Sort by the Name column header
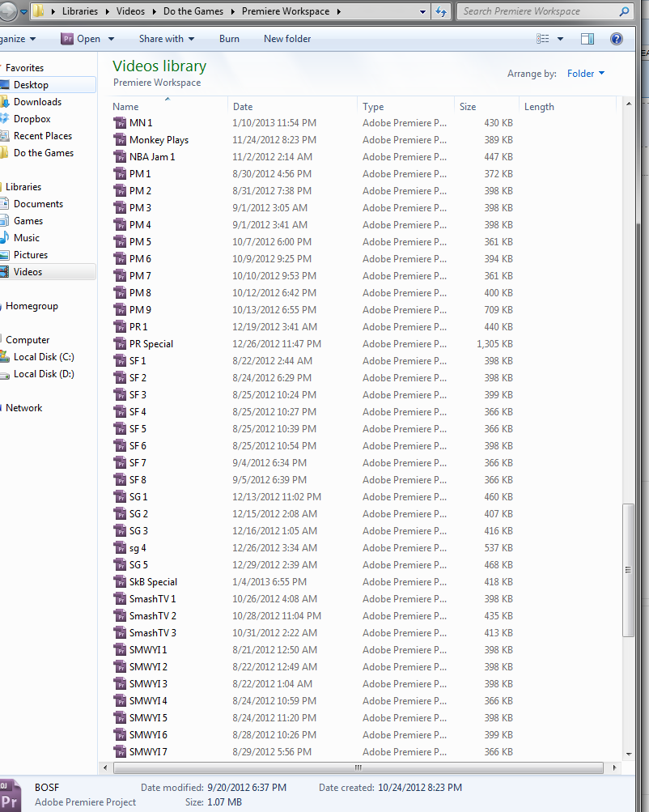Screen dimensions: 649x812 pos(169,107)
